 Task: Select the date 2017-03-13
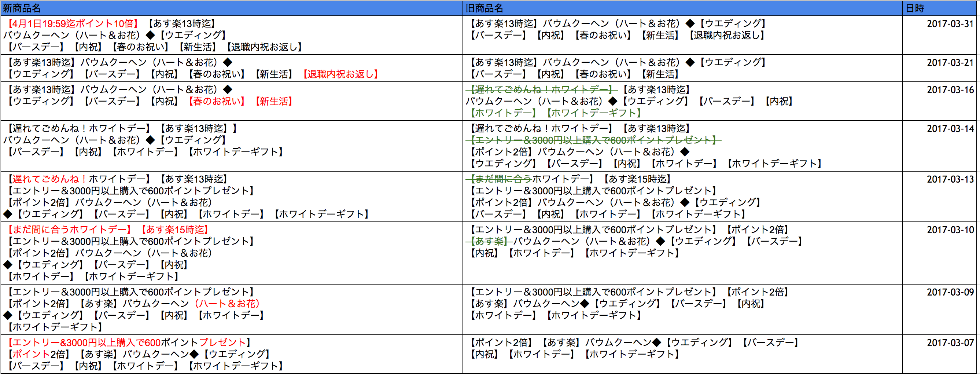click(949, 178)
